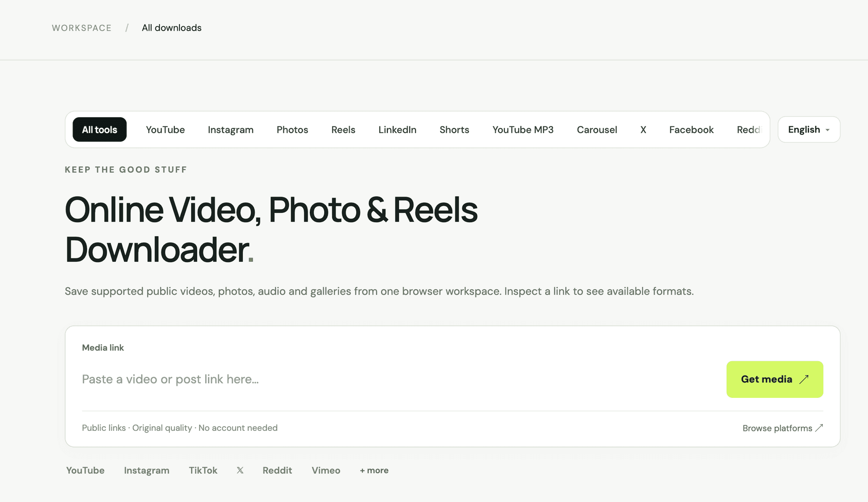This screenshot has height=502, width=868.
Task: Select the YouTube MP3 tab
Action: 523,130
